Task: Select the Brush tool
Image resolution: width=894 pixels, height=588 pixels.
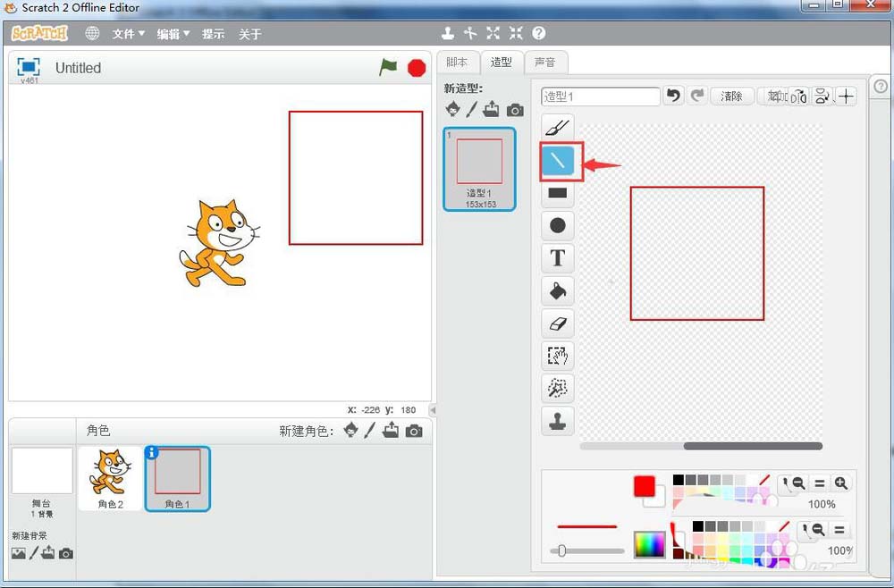Action: tap(557, 128)
